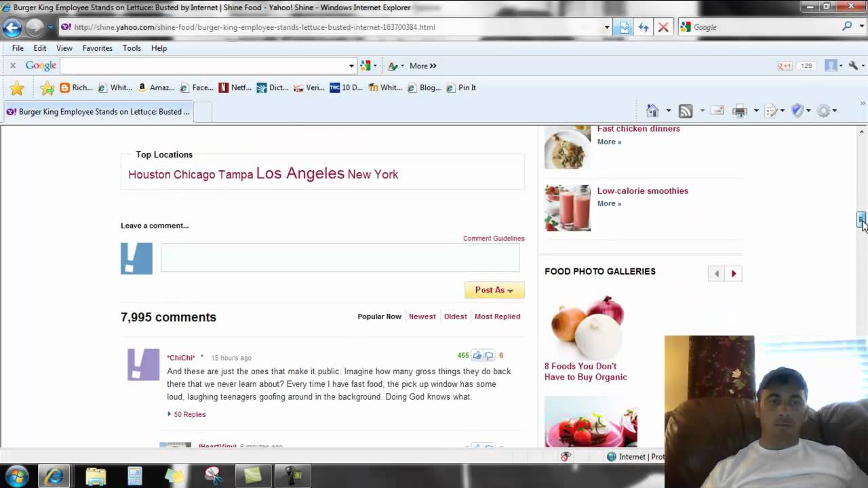Open Low-calorie smoothies link
This screenshot has height=488, width=868.
pos(642,191)
